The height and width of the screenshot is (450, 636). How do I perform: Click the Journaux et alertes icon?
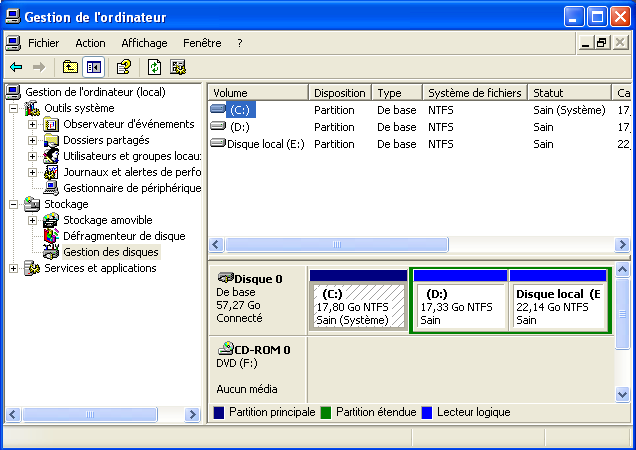pos(51,172)
